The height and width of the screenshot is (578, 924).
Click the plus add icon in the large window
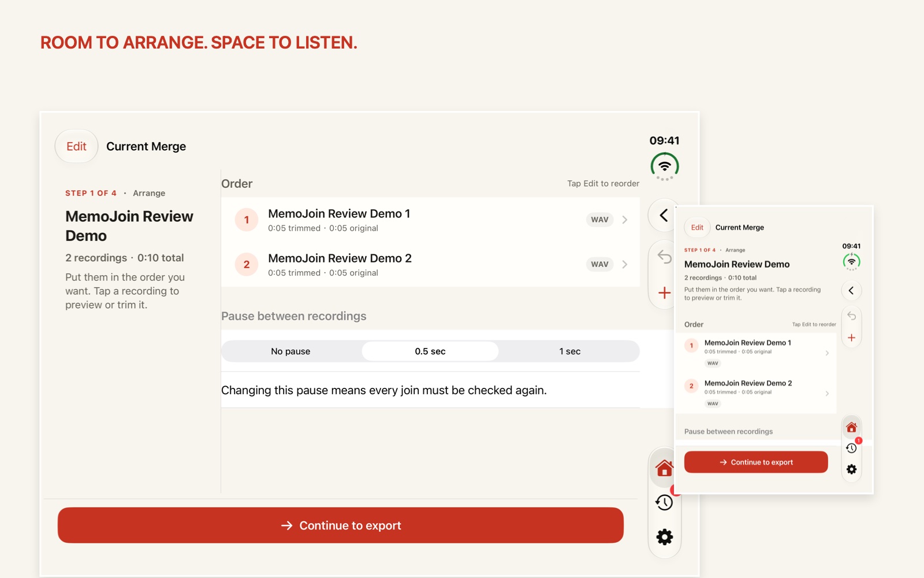tap(665, 292)
